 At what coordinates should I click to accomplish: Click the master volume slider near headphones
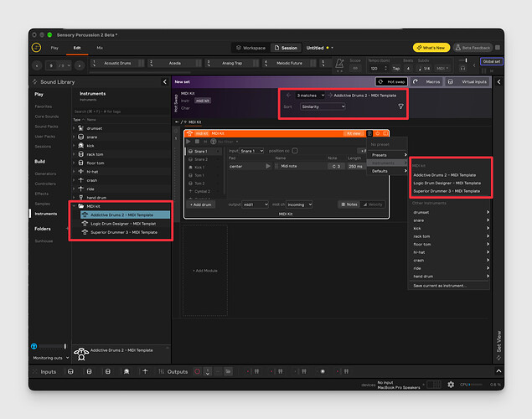click(462, 60)
